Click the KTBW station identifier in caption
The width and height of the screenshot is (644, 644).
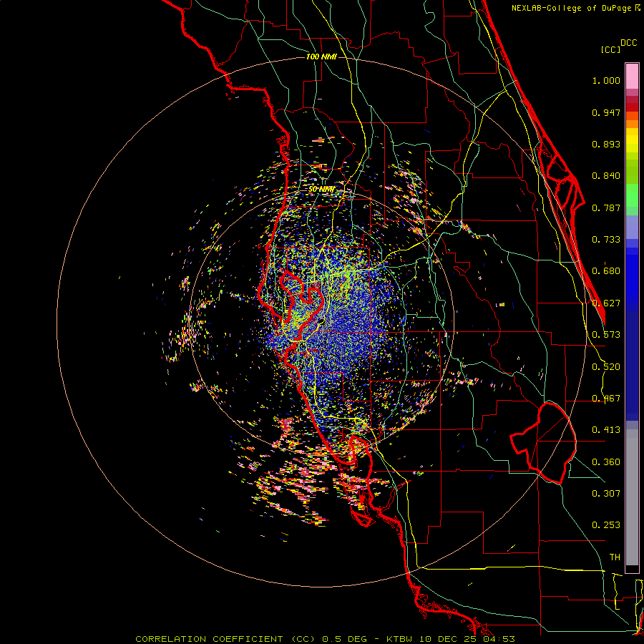coord(400,639)
